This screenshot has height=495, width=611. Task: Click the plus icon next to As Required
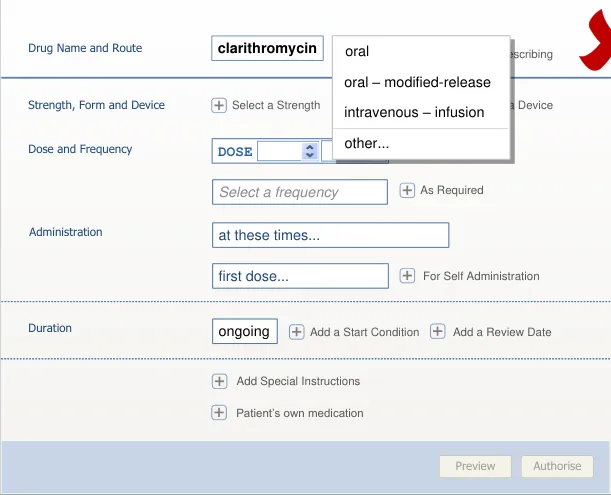click(407, 190)
